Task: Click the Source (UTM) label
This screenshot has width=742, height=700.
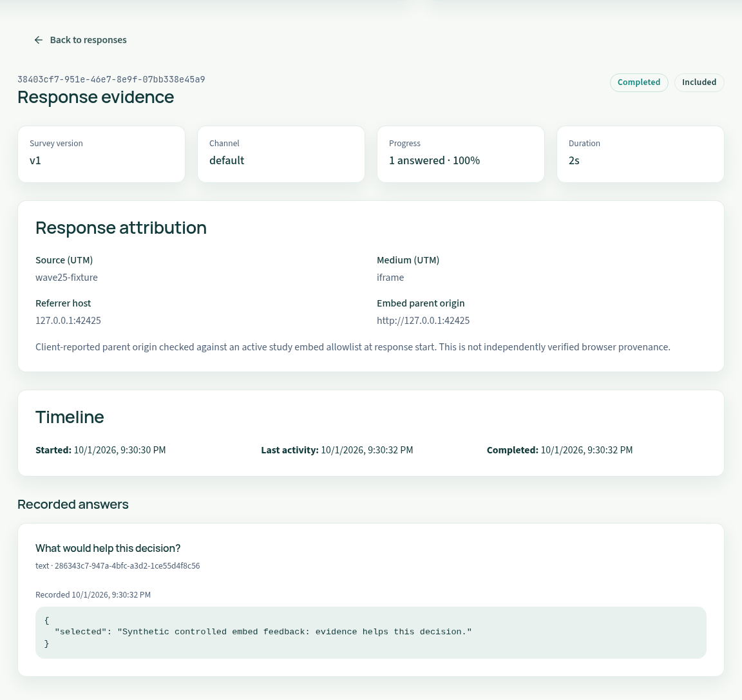Action: [64, 260]
